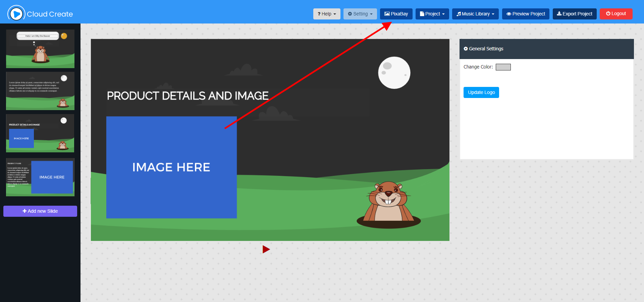
Task: Open the PixaBay image search
Action: coord(396,14)
